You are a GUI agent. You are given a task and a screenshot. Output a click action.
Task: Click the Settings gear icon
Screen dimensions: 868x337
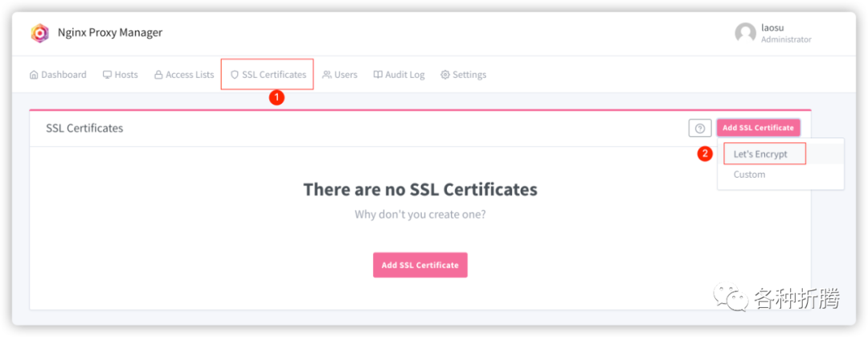point(444,75)
